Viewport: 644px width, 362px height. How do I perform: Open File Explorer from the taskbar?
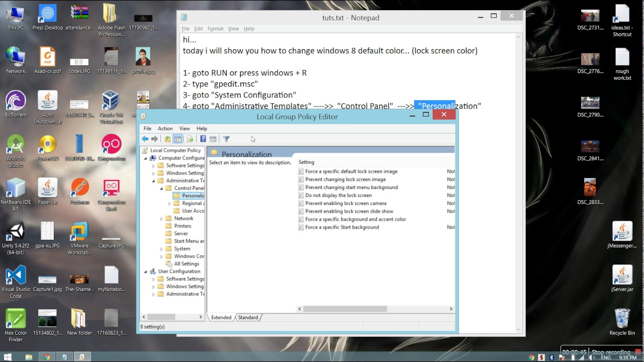(x=29, y=357)
